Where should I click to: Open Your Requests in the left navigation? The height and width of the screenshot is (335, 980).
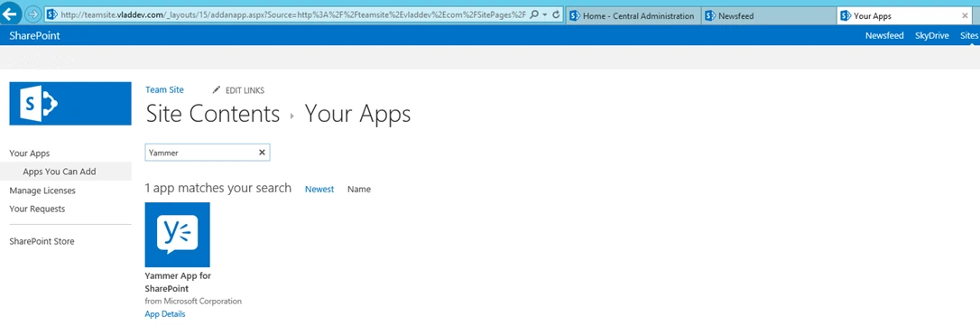(x=37, y=209)
